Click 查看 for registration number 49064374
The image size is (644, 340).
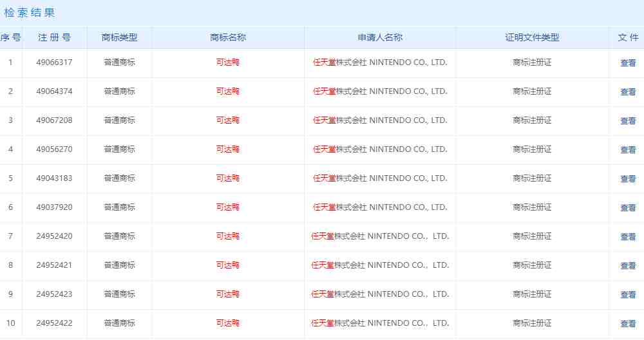(628, 92)
